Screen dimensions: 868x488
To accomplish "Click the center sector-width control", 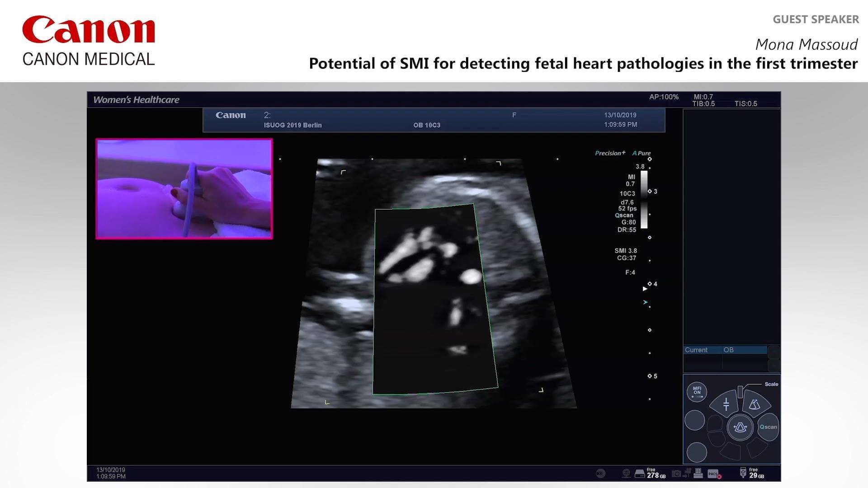I will pyautogui.click(x=740, y=427).
